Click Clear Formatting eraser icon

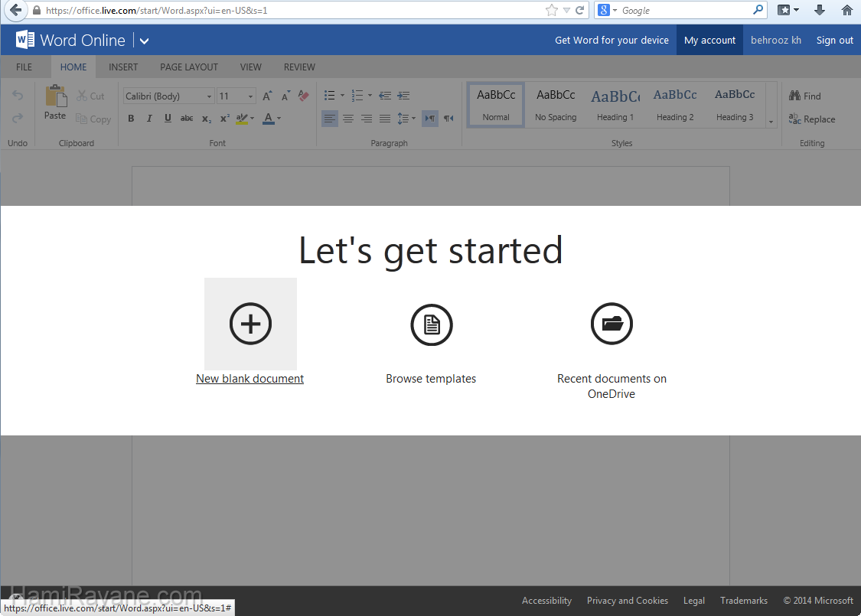pos(303,96)
